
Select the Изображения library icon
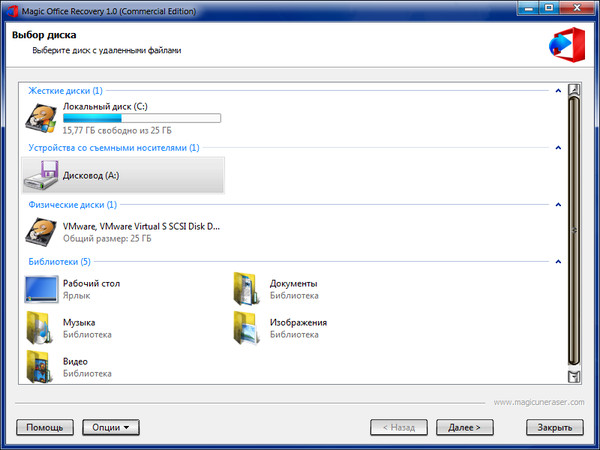[246, 328]
